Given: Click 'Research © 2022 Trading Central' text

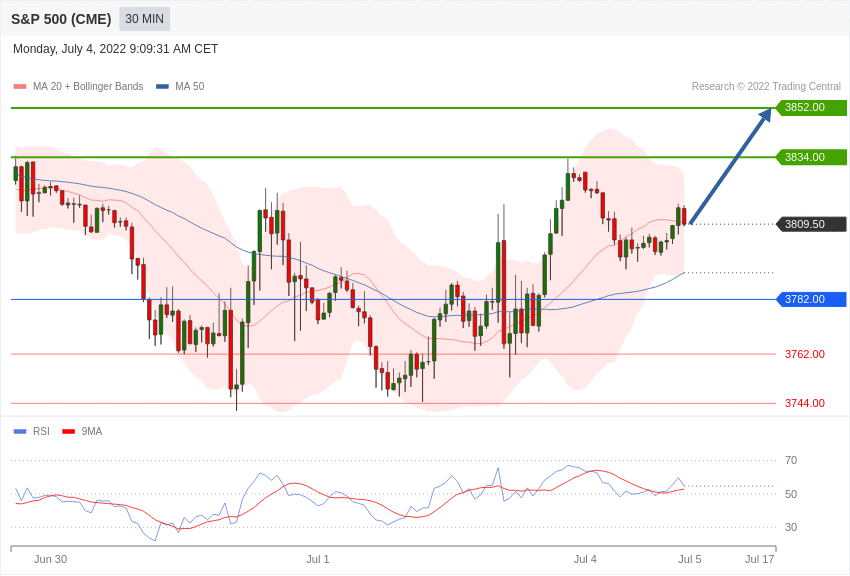Looking at the screenshot, I should 766,86.
